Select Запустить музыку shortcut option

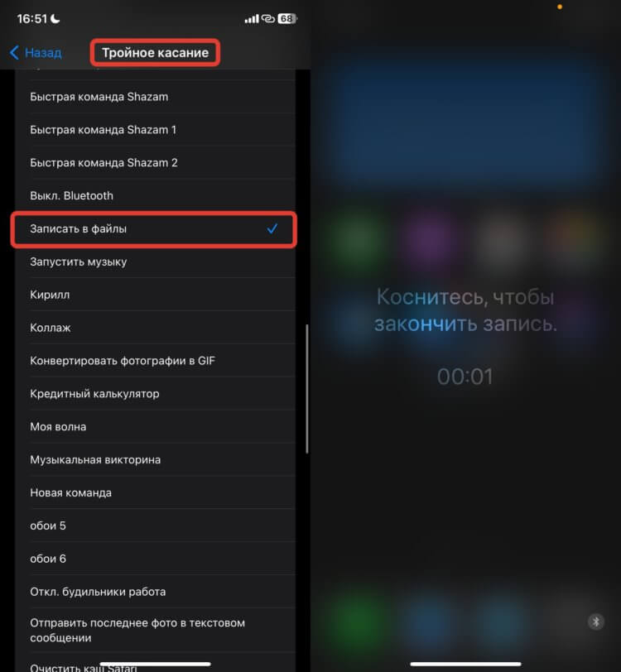click(x=156, y=262)
